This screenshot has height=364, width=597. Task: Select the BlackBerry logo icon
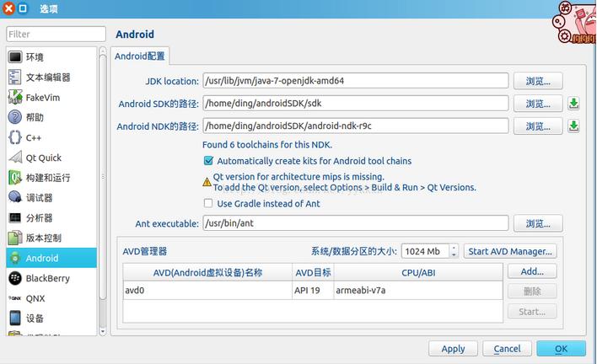click(15, 278)
